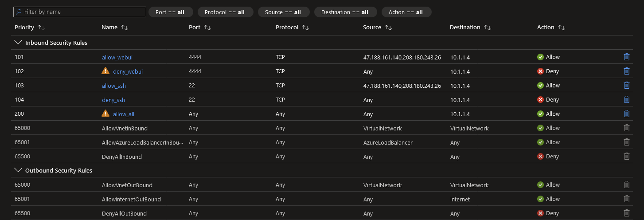The width and height of the screenshot is (644, 220).
Task: Collapse Inbound Security Rules section
Action: pos(18,43)
